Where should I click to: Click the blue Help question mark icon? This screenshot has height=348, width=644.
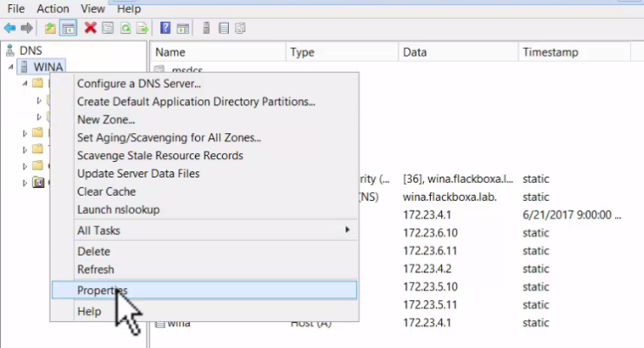point(165,29)
